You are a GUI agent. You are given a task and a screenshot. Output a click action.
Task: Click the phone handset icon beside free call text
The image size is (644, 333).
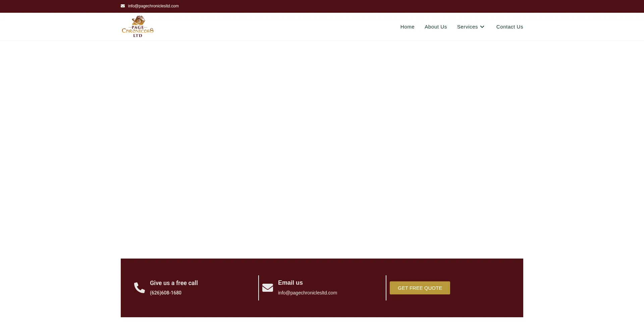(x=139, y=287)
